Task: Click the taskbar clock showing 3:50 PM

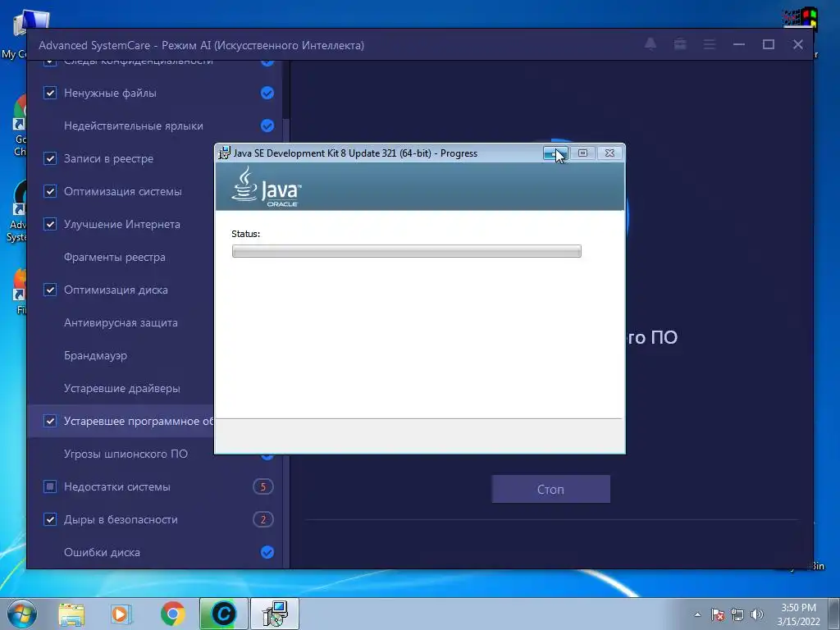Action: pyautogui.click(x=798, y=614)
